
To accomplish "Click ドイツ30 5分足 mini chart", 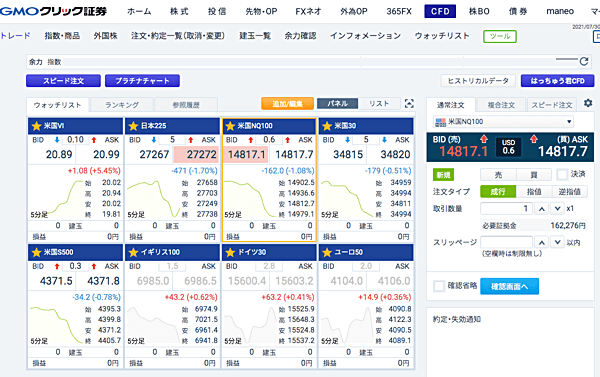I will click(x=250, y=325).
